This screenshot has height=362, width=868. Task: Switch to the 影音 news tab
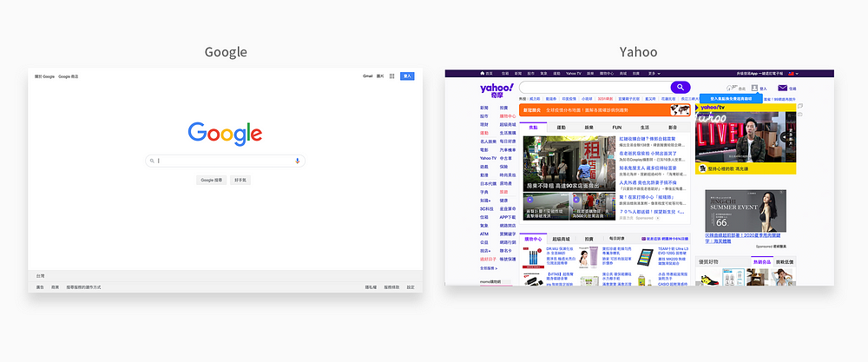pyautogui.click(x=673, y=128)
